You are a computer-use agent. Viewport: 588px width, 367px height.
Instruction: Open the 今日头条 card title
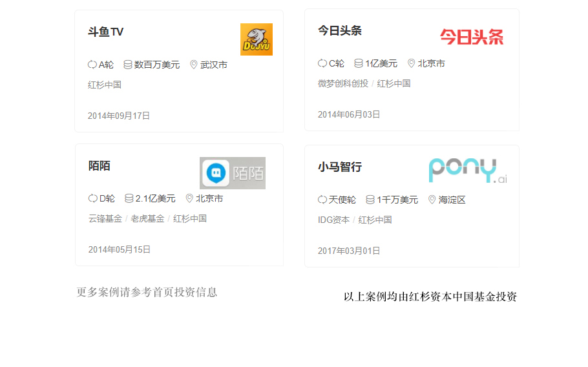340,30
